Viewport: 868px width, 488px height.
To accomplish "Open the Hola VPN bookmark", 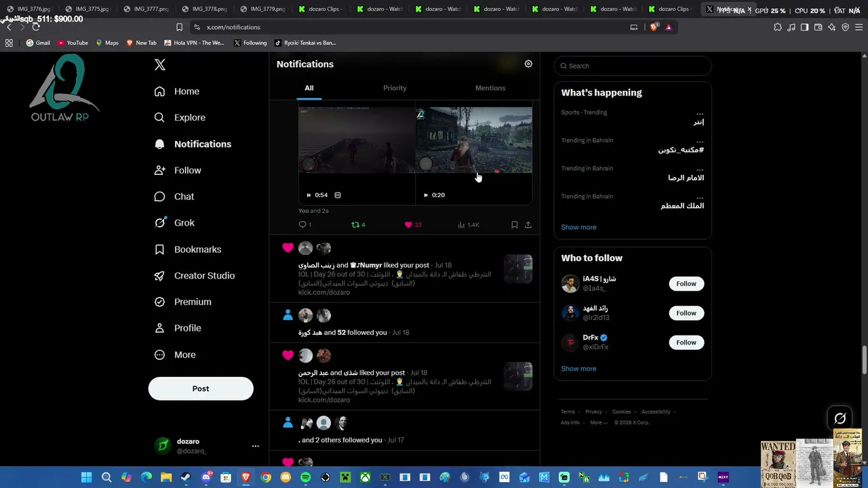I will [194, 43].
